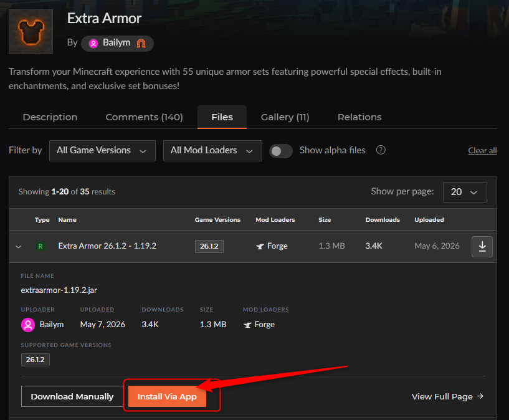
Task: Click Forge anvil icon in file details
Action: tap(247, 325)
